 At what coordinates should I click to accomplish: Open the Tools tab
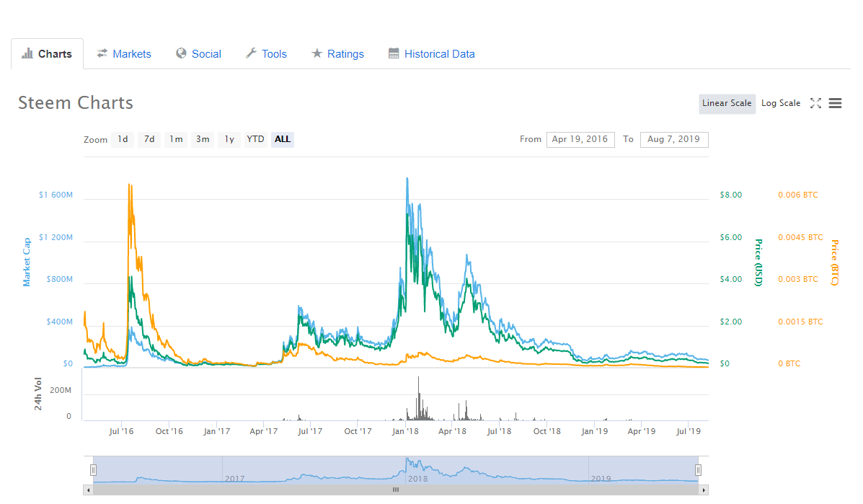coord(274,54)
